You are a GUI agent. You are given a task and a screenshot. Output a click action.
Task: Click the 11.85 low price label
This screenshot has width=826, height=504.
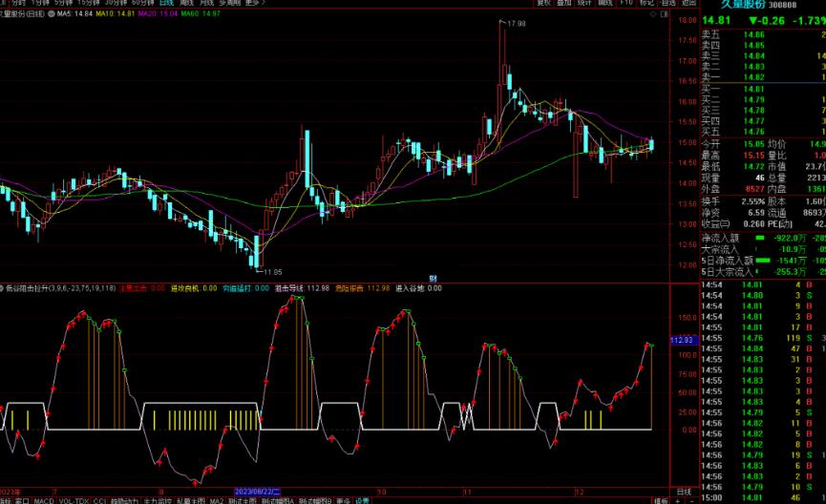click(272, 272)
